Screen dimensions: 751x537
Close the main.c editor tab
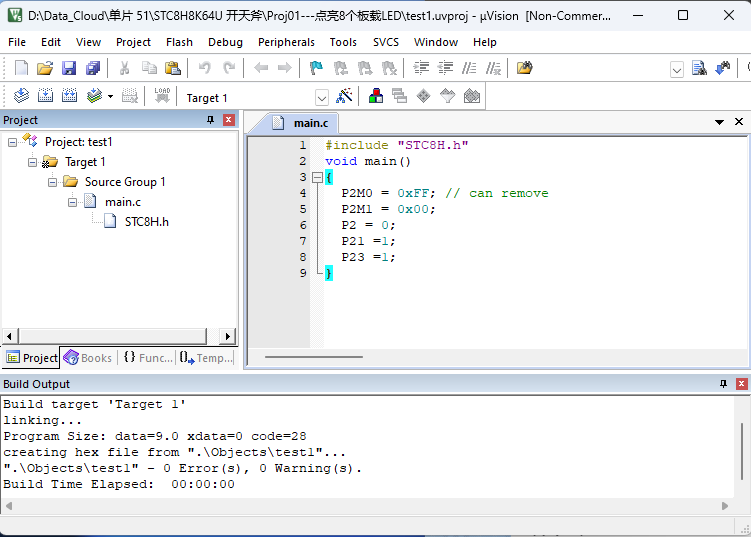(x=739, y=122)
